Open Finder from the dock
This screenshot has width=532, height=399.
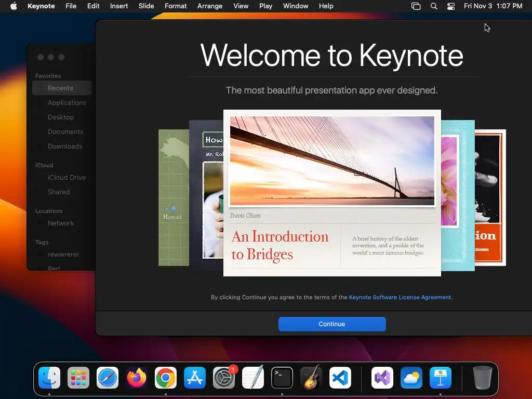pyautogui.click(x=49, y=378)
